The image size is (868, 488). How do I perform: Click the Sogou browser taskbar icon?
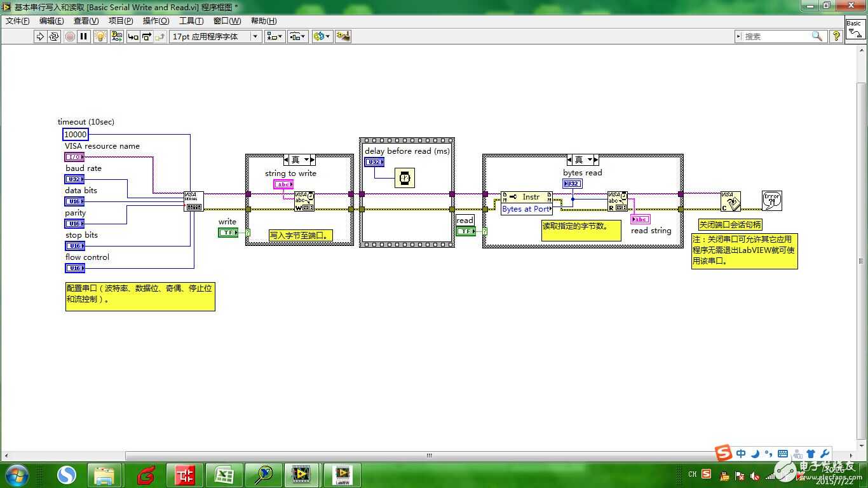coord(67,475)
